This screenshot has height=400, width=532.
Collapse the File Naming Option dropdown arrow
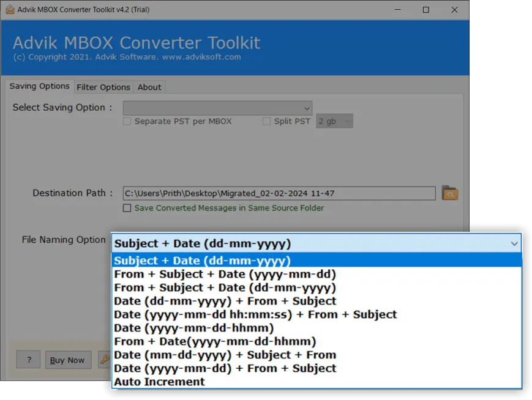(x=514, y=243)
